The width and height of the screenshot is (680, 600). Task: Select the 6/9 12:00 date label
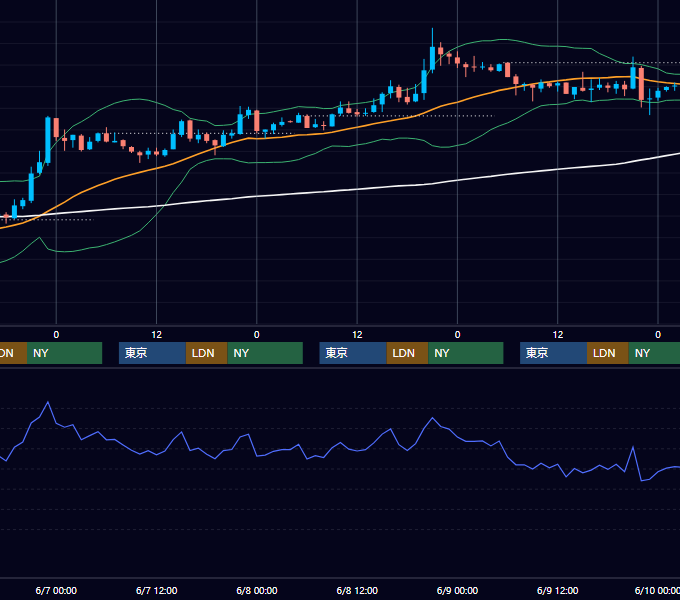[x=557, y=590]
